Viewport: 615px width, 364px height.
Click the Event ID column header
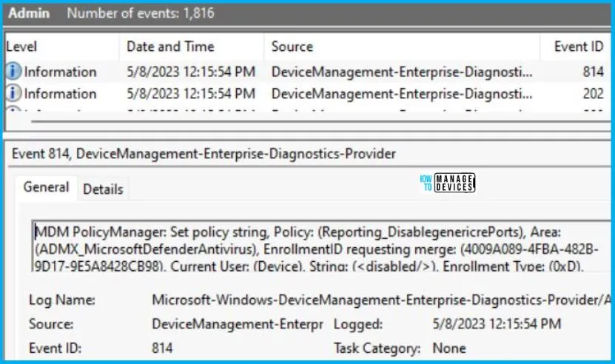click(x=578, y=47)
